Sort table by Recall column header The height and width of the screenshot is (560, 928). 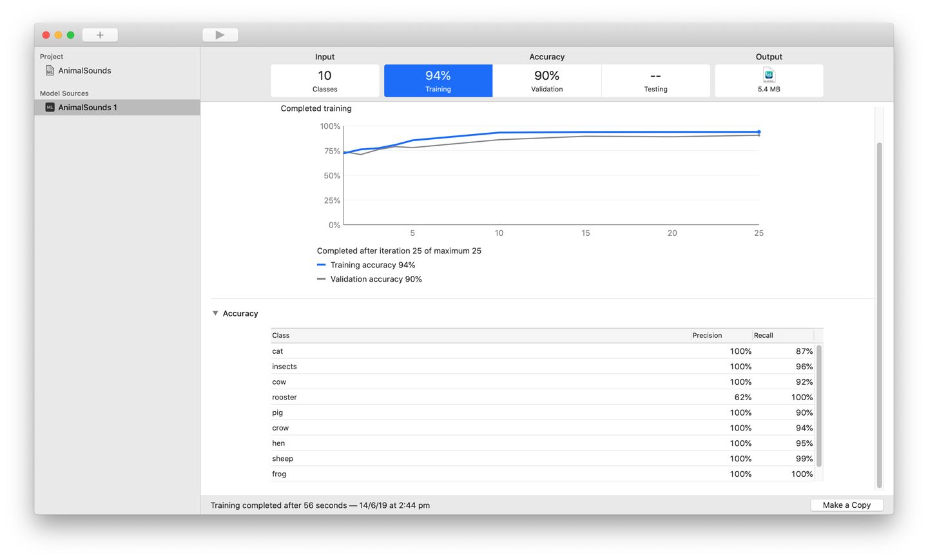[x=783, y=335]
